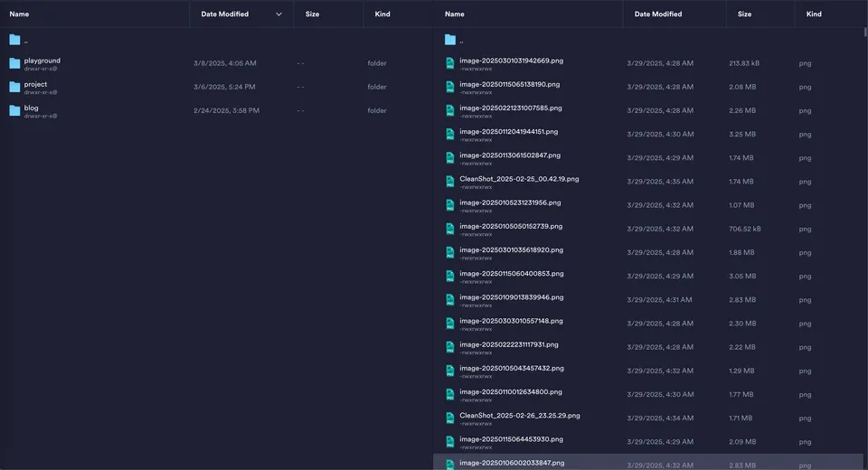Select file name CleanShot_2025-02-25_00.42.19.png
Image resolution: width=868 pixels, height=470 pixels.
point(519,179)
